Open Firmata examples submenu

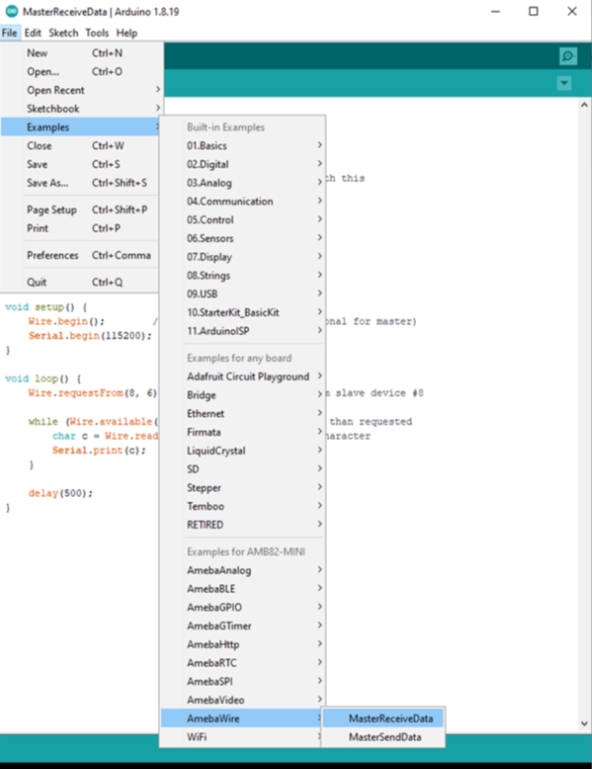[x=243, y=433]
